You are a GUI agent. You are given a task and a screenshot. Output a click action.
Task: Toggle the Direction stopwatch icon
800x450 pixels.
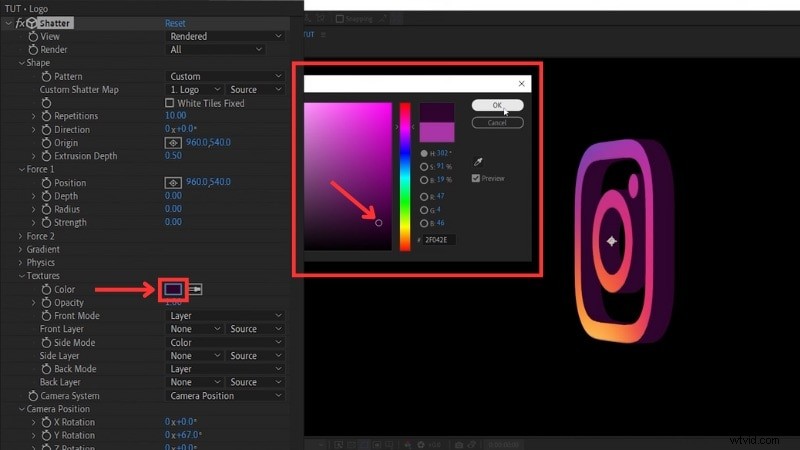pyautogui.click(x=46, y=130)
